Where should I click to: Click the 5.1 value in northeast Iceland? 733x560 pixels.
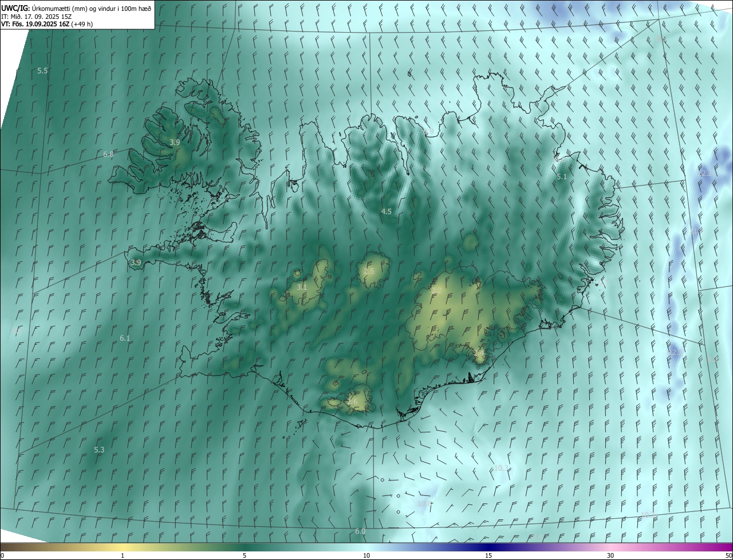coord(562,177)
